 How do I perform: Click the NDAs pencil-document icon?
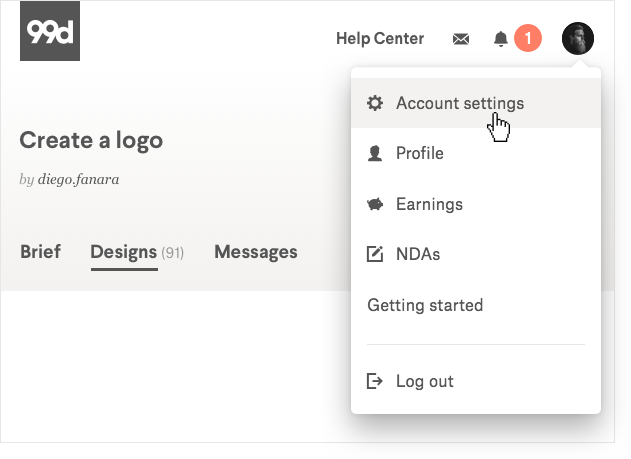pos(375,254)
